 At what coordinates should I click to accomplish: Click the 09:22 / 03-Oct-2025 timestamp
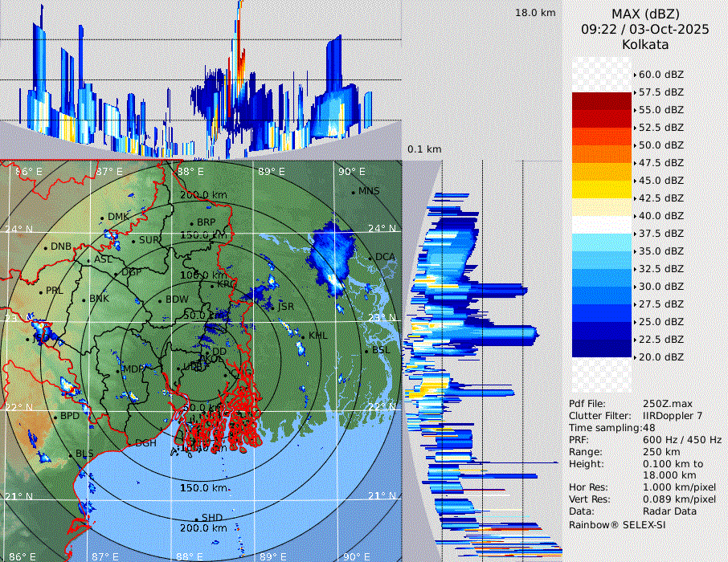coord(645,29)
